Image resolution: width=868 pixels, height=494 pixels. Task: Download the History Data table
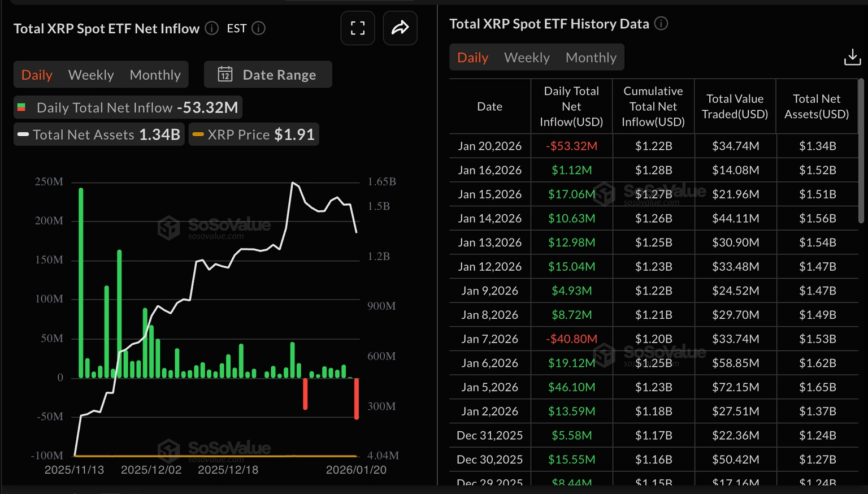pyautogui.click(x=852, y=57)
